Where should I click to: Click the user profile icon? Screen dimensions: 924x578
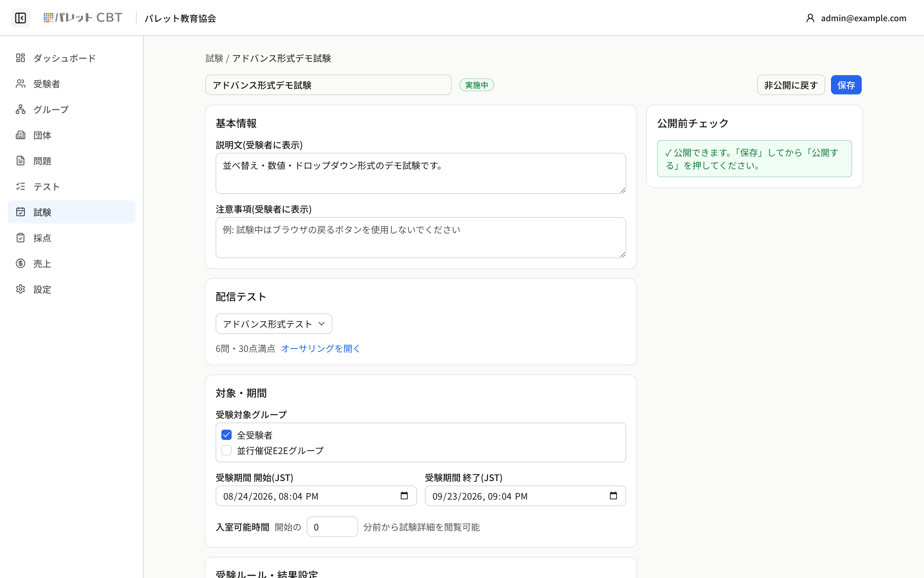point(810,18)
